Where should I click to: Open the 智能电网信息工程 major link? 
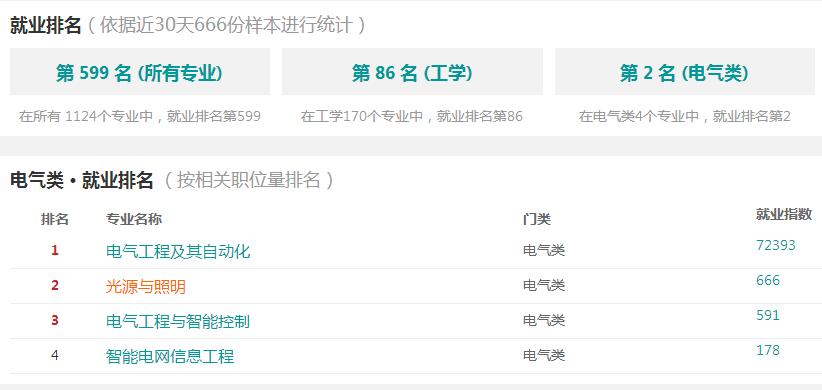pyautogui.click(x=170, y=356)
